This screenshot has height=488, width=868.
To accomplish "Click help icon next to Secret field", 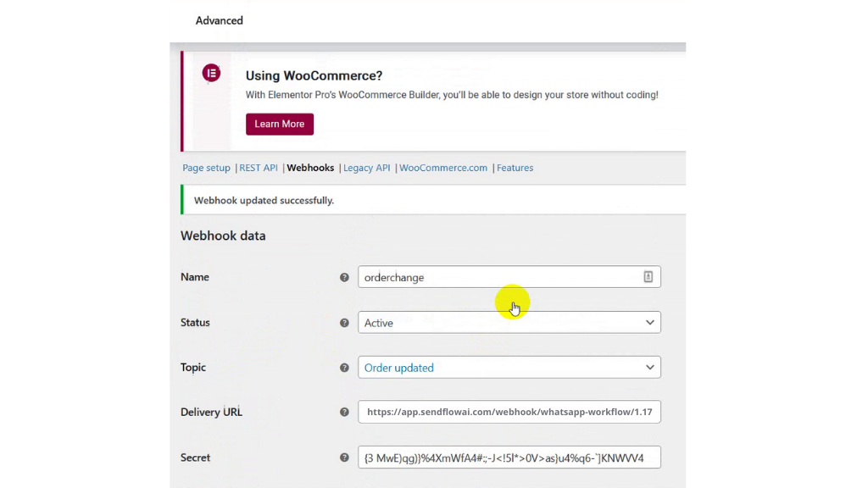I will tap(344, 457).
